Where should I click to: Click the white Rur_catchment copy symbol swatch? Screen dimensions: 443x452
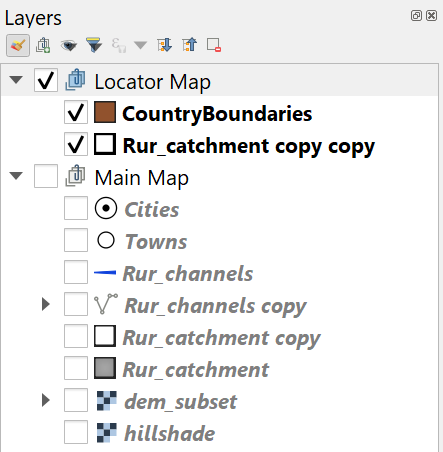(x=105, y=336)
